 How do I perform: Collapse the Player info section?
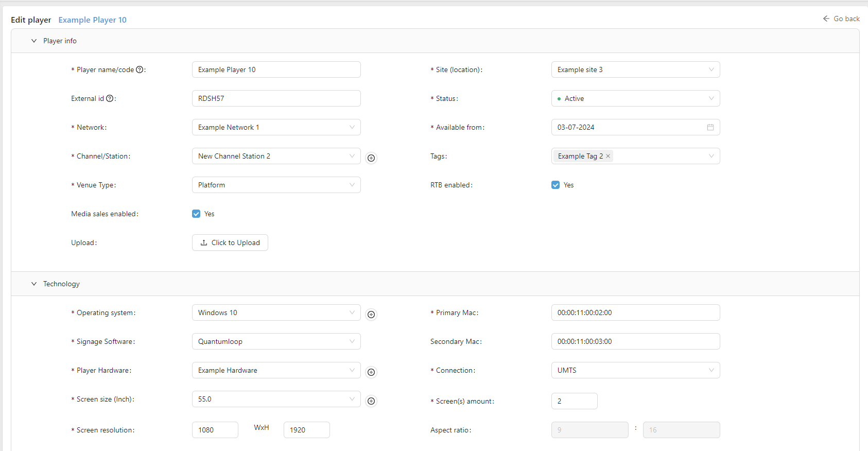(x=34, y=41)
